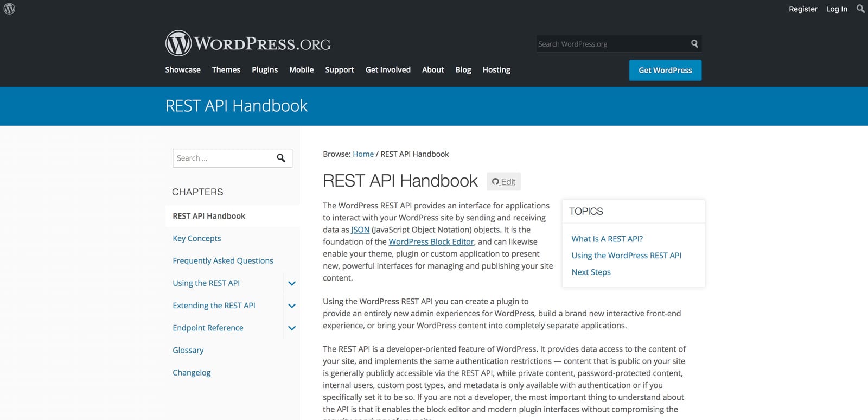Open the Glossary chapter

point(188,350)
